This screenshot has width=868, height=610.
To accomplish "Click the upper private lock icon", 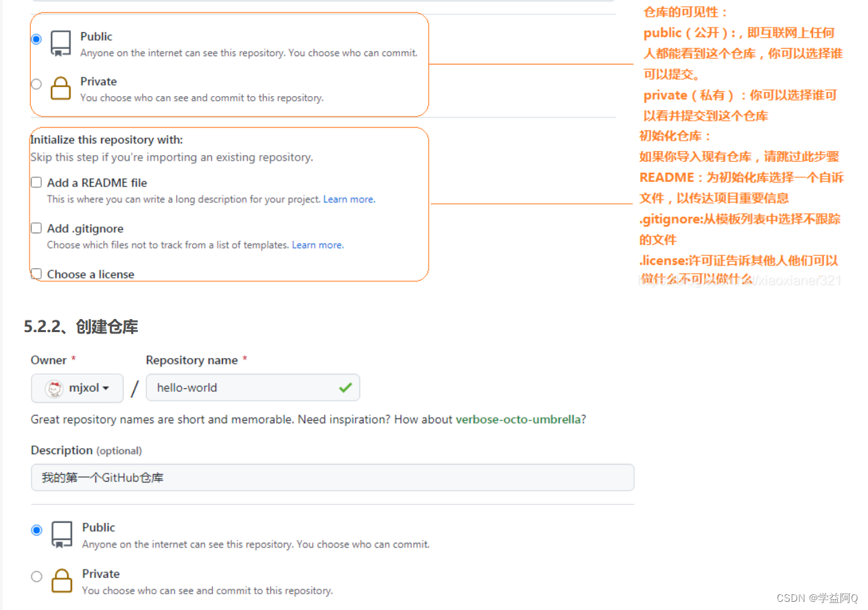I will 61,88.
